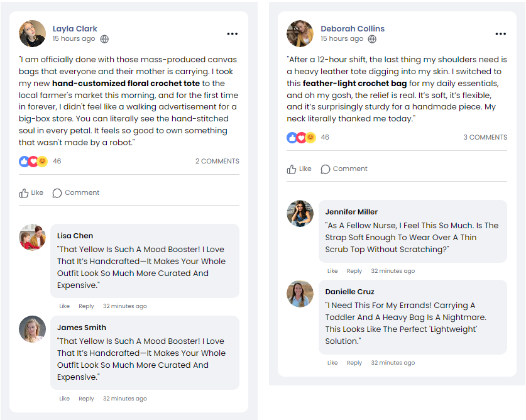Click Lisa Chen's avatar thumbnail
526x420 pixels.
pos(32,237)
